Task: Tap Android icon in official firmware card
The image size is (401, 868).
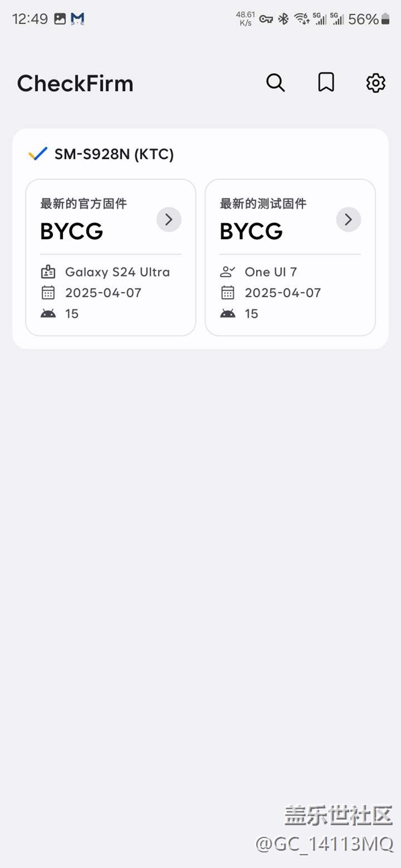Action: (x=48, y=314)
